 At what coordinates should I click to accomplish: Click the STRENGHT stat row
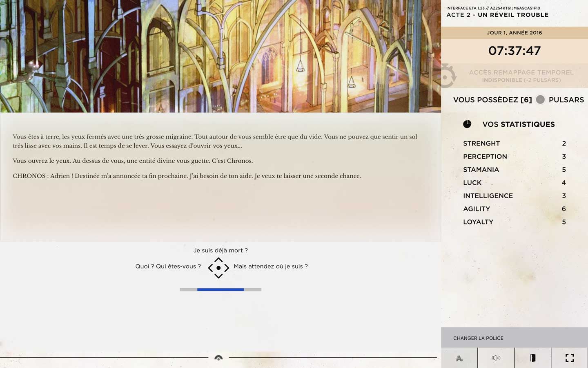coord(514,144)
